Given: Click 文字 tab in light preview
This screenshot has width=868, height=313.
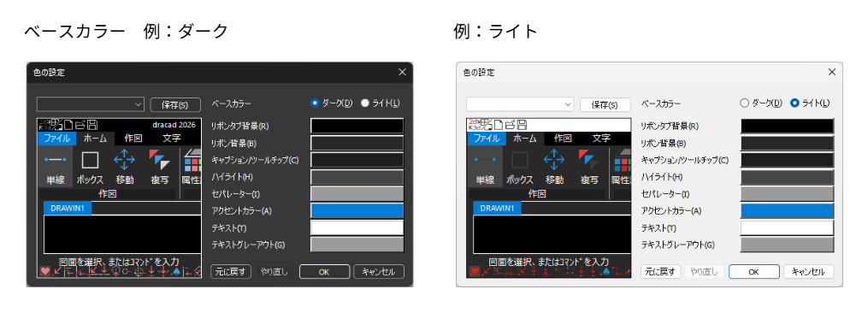Looking at the screenshot, I should [601, 139].
